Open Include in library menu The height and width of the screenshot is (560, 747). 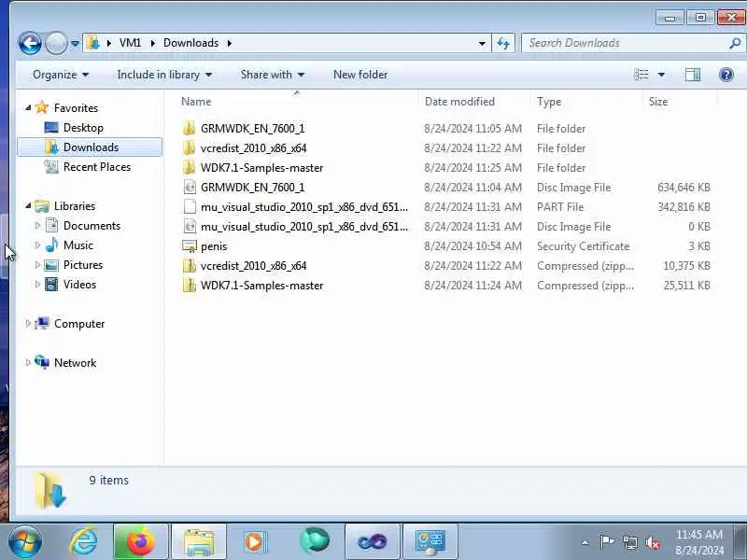tap(164, 75)
